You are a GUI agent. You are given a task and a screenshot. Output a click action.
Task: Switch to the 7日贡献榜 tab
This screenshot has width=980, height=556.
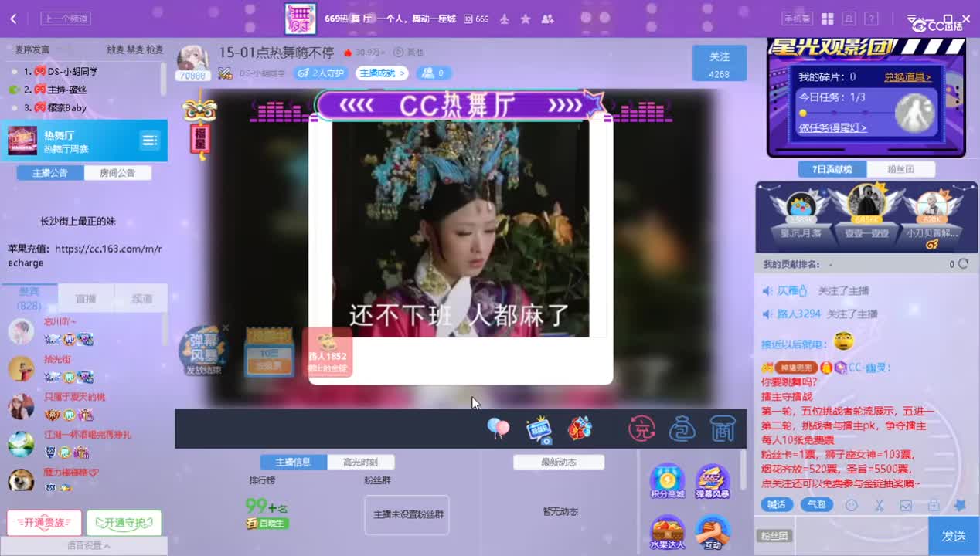tap(832, 169)
